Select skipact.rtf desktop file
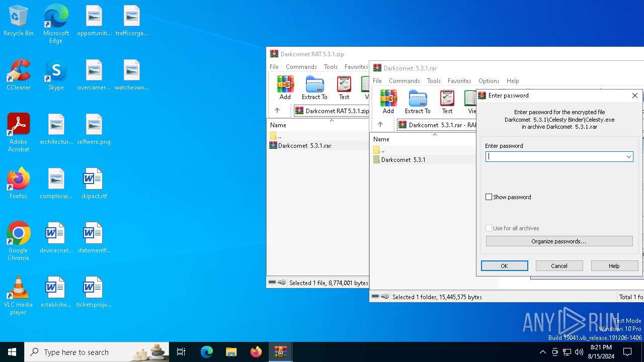 click(94, 184)
